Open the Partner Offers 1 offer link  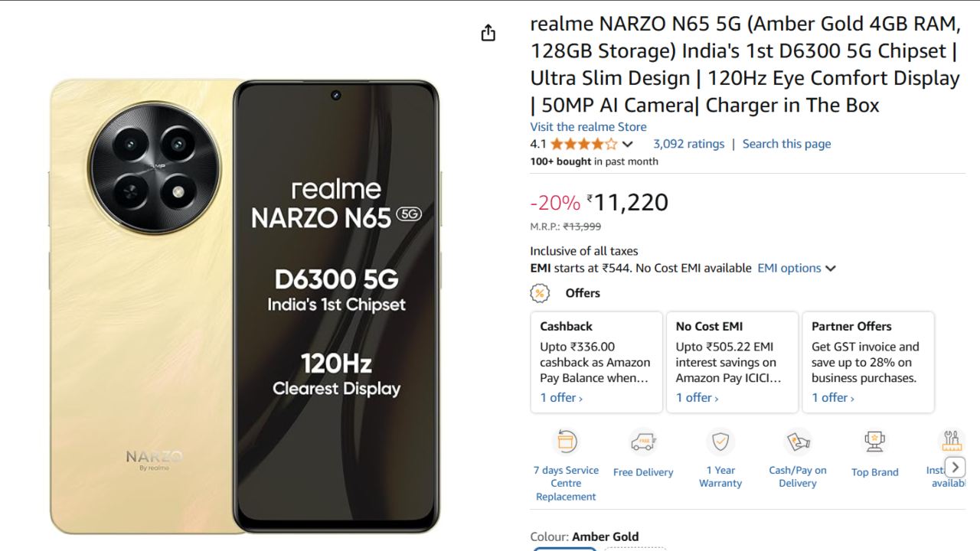833,398
